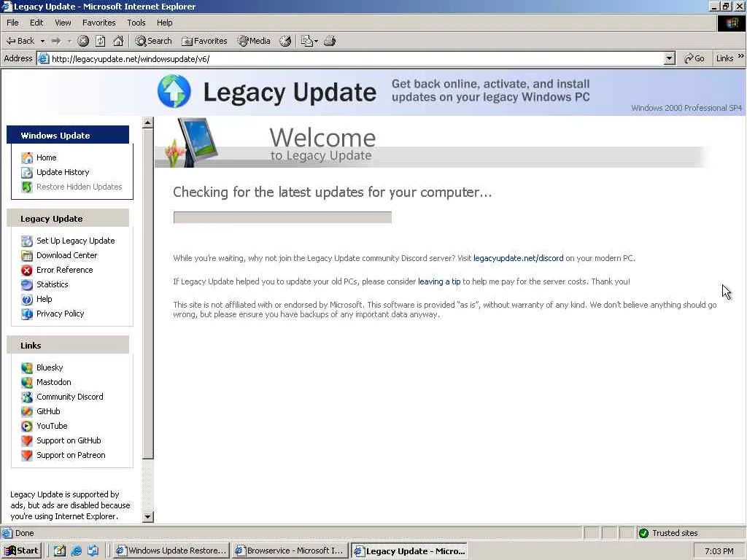The image size is (747, 560).
Task: Click the Privacy Policy info icon
Action: click(27, 314)
